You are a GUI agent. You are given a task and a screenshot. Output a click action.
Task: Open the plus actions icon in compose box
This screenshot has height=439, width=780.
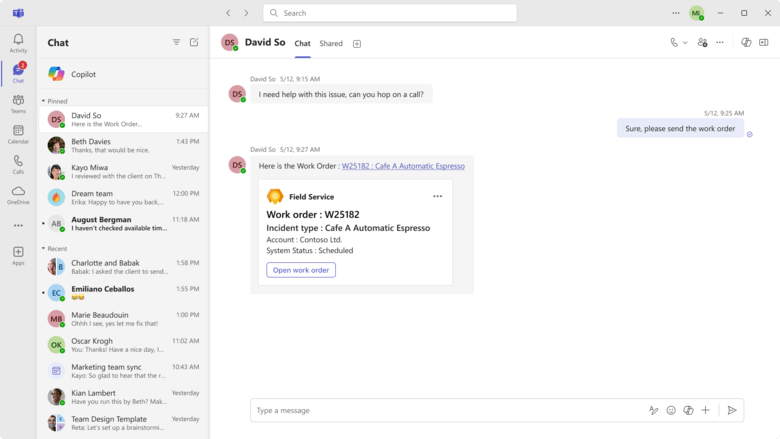705,410
